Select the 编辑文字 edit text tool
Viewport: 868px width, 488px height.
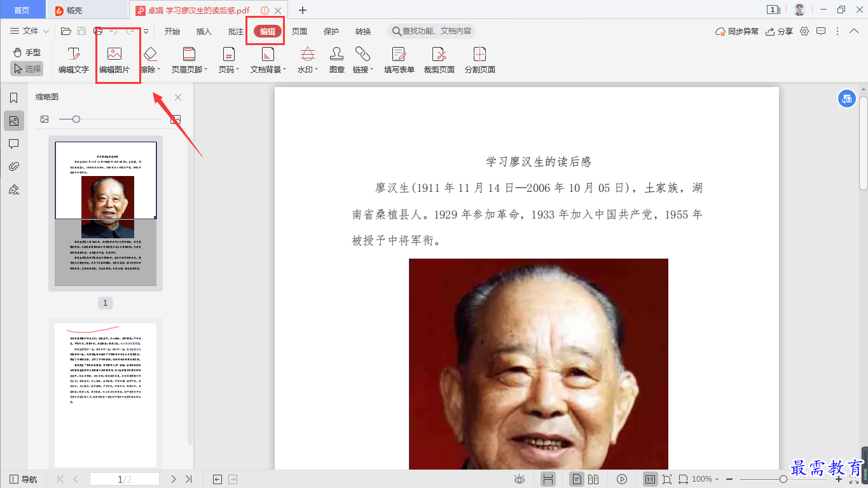[x=74, y=60]
